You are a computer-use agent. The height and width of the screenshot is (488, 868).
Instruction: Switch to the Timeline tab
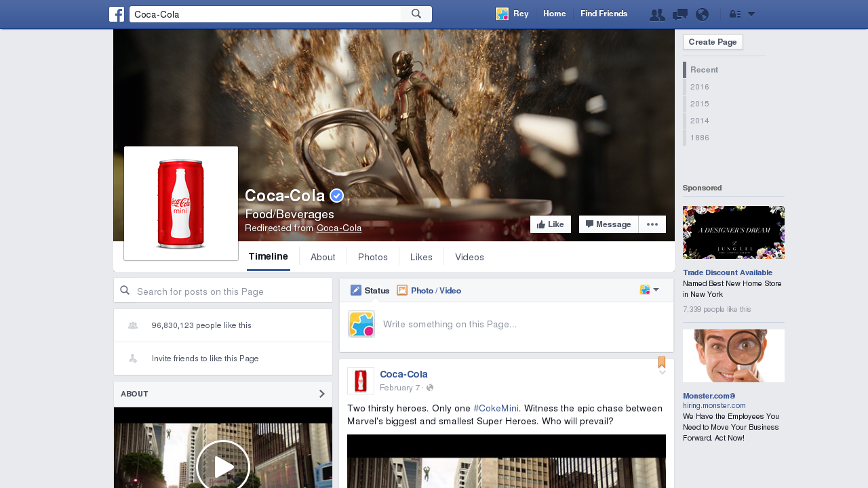(269, 256)
